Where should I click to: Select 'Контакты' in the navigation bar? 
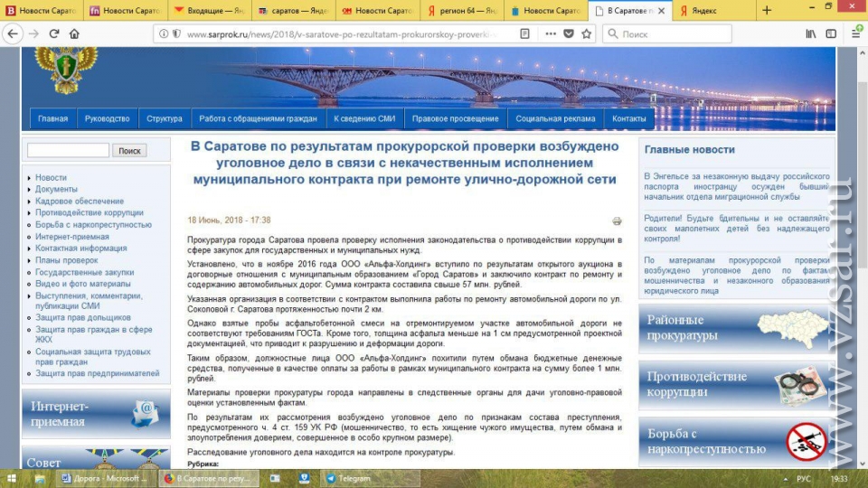coord(629,118)
